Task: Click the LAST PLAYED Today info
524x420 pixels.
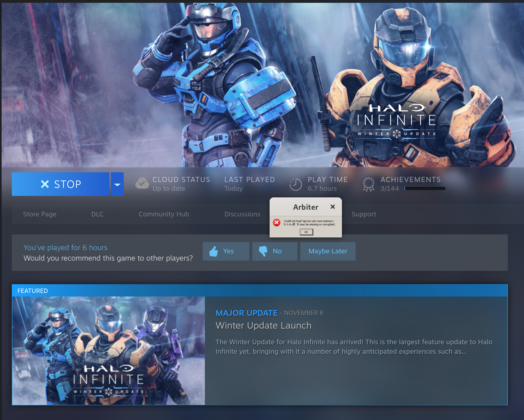Action: 250,184
